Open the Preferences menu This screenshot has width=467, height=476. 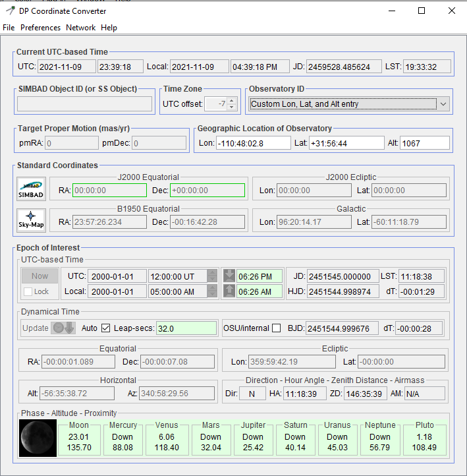click(40, 28)
